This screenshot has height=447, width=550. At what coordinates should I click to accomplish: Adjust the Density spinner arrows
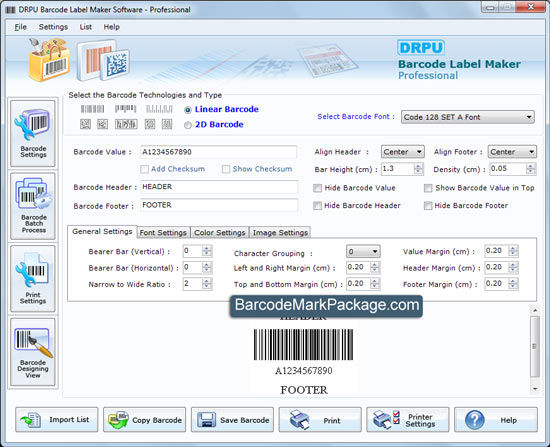[531, 169]
